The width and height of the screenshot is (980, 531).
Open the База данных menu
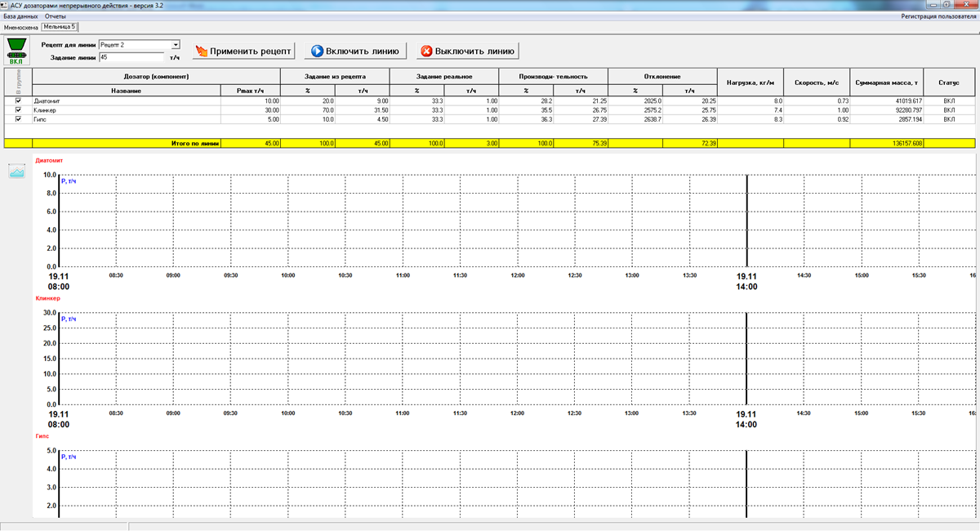[x=21, y=16]
